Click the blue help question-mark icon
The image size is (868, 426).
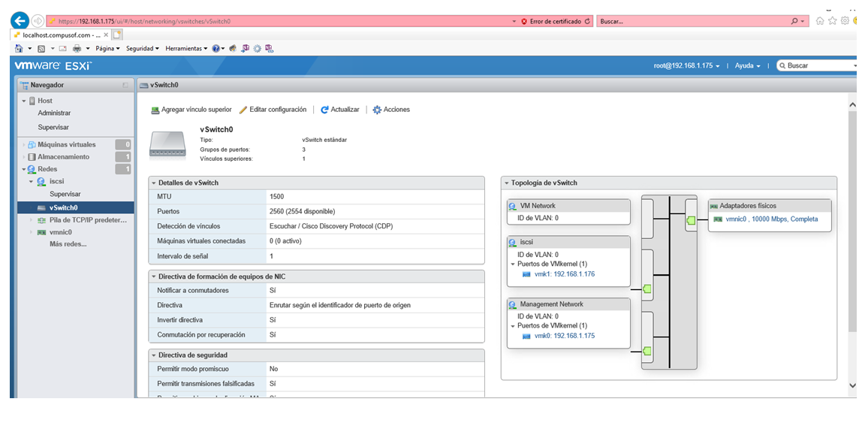pyautogui.click(x=216, y=48)
